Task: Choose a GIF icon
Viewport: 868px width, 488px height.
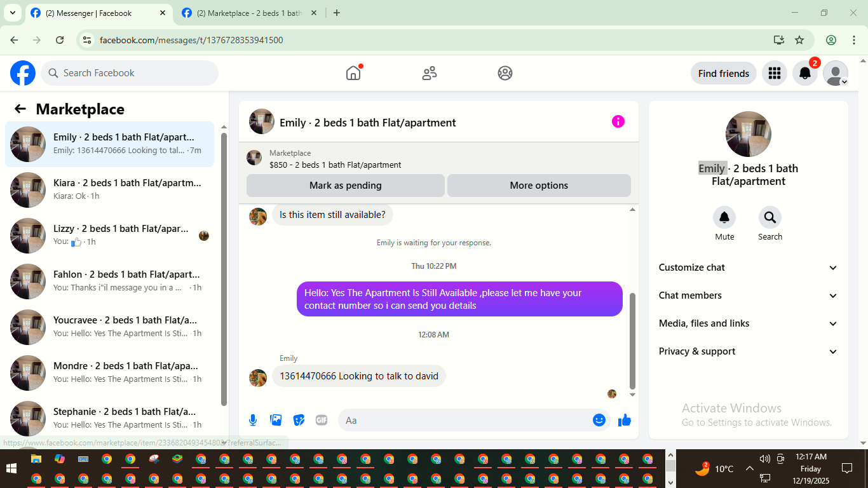Action: 322,420
